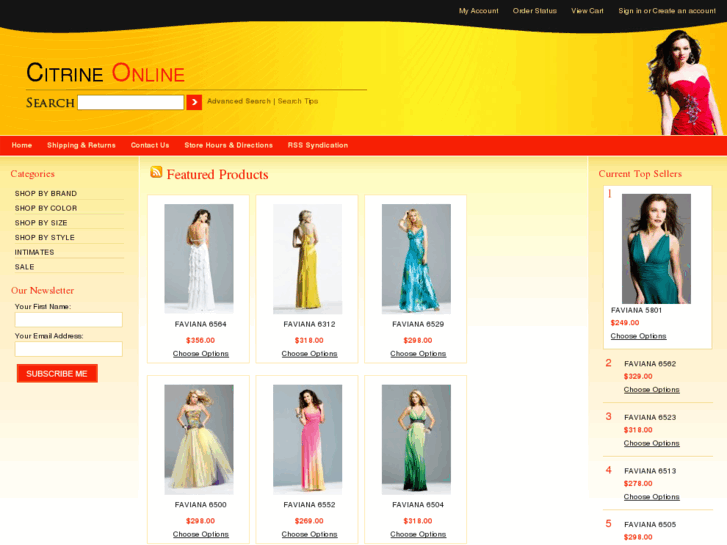Image resolution: width=727 pixels, height=545 pixels.
Task: Focus Your Email Address newsletter field
Action: click(x=69, y=349)
